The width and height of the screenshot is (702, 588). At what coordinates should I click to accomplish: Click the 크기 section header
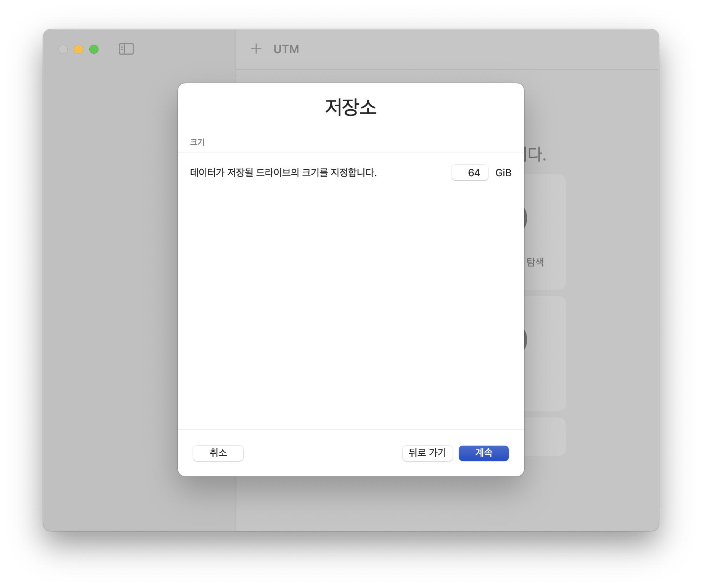pos(197,142)
